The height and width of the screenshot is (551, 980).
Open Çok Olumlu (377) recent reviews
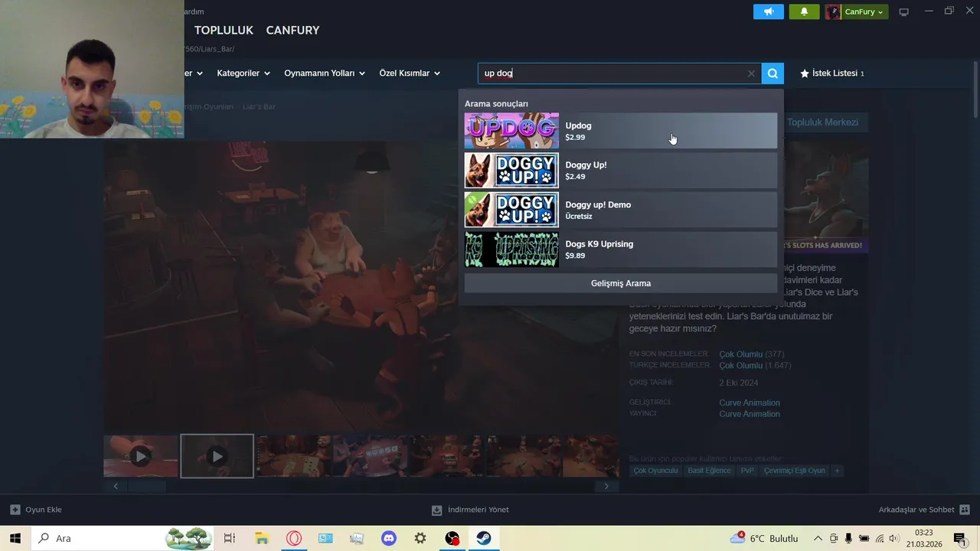(752, 354)
